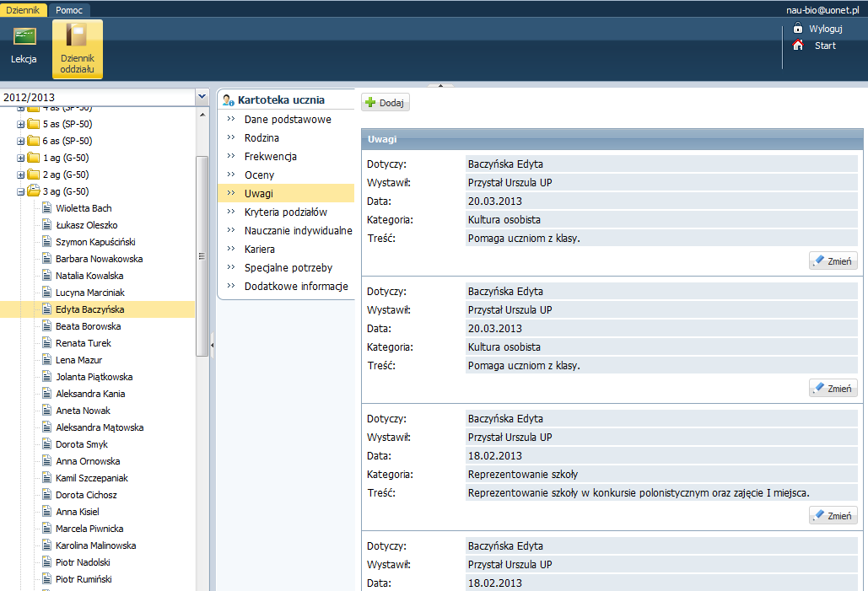Open Dodatkowe informacje section
Image resolution: width=868 pixels, height=591 pixels.
point(296,286)
